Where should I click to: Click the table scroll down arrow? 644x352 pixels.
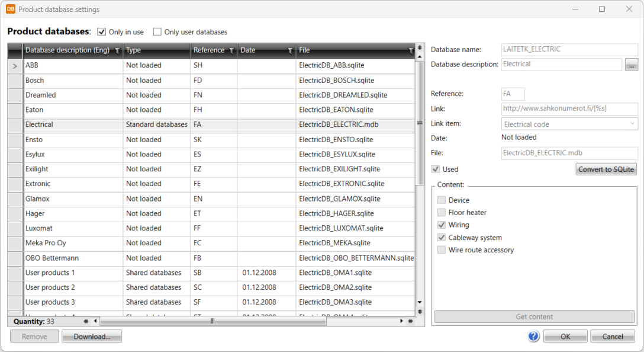tap(420, 302)
